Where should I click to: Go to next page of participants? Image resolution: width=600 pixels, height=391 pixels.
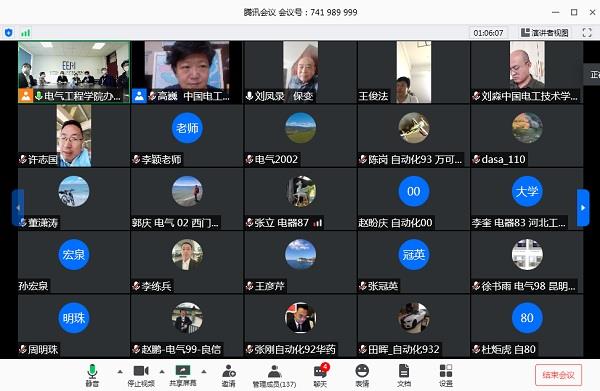click(x=583, y=208)
